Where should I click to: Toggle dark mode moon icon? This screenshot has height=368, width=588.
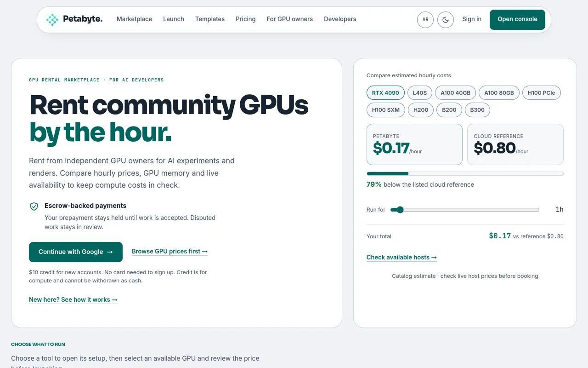pyautogui.click(x=446, y=20)
